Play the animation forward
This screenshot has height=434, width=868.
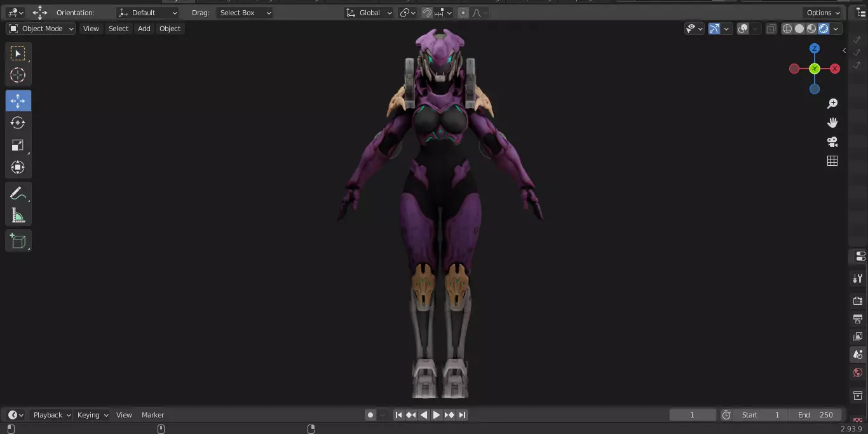pos(437,415)
